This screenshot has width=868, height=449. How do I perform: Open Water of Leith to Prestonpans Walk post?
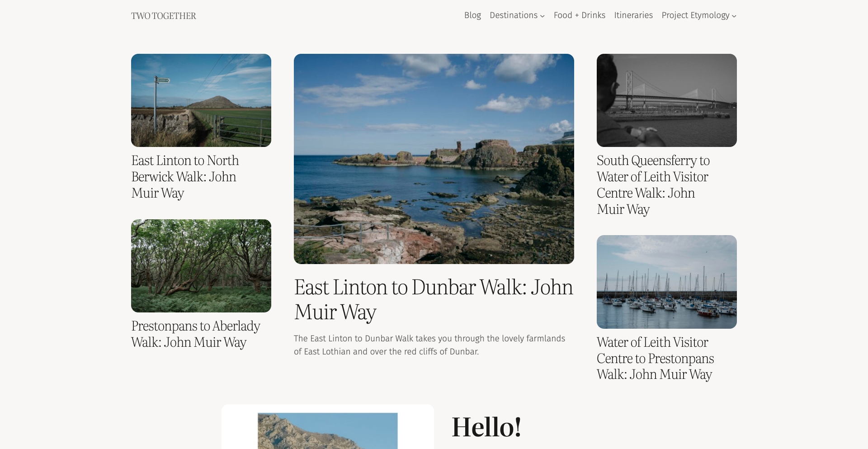(x=655, y=358)
